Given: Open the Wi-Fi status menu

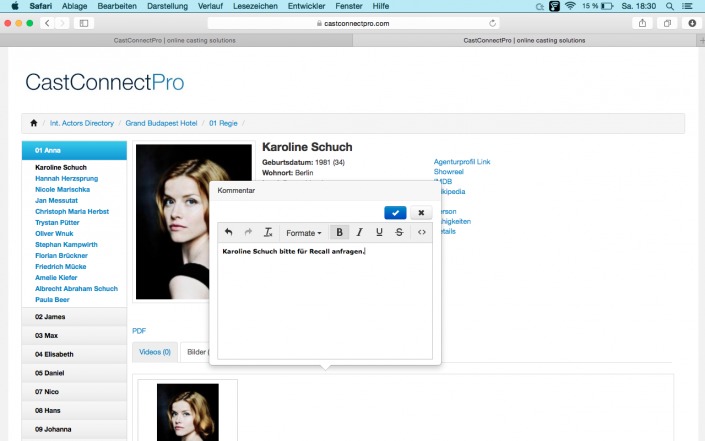Looking at the screenshot, I should click(x=570, y=6).
